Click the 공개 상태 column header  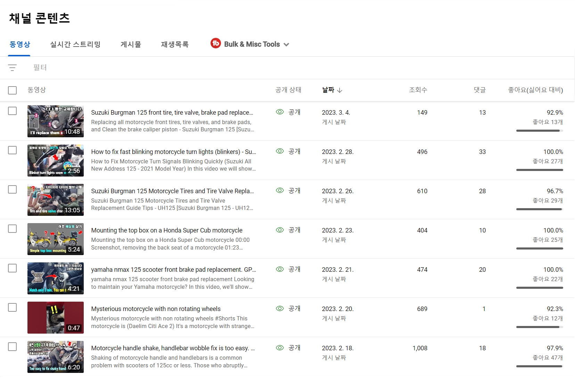tap(288, 90)
